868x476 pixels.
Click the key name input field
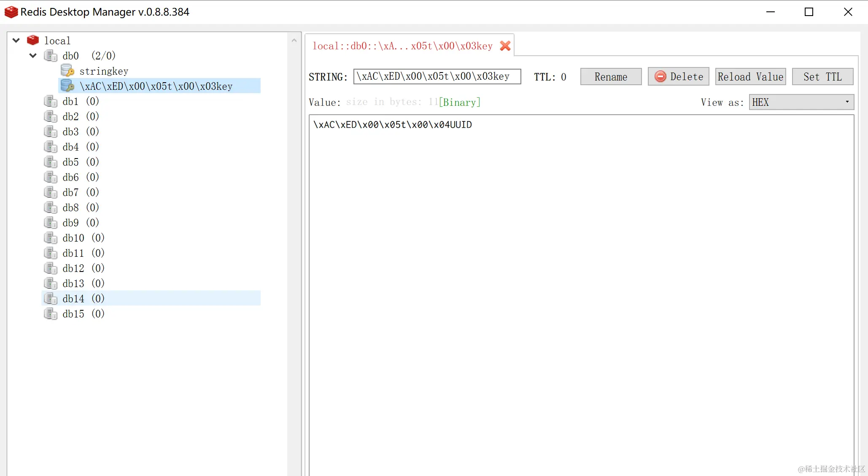pyautogui.click(x=437, y=77)
